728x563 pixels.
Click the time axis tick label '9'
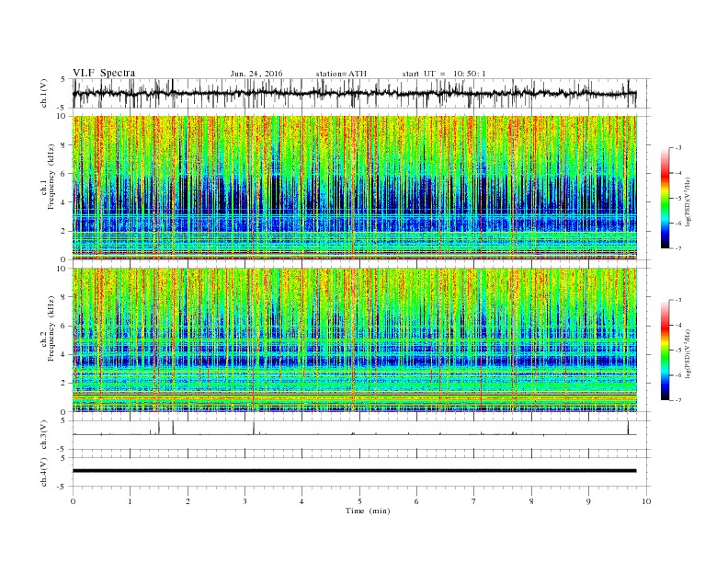click(588, 501)
